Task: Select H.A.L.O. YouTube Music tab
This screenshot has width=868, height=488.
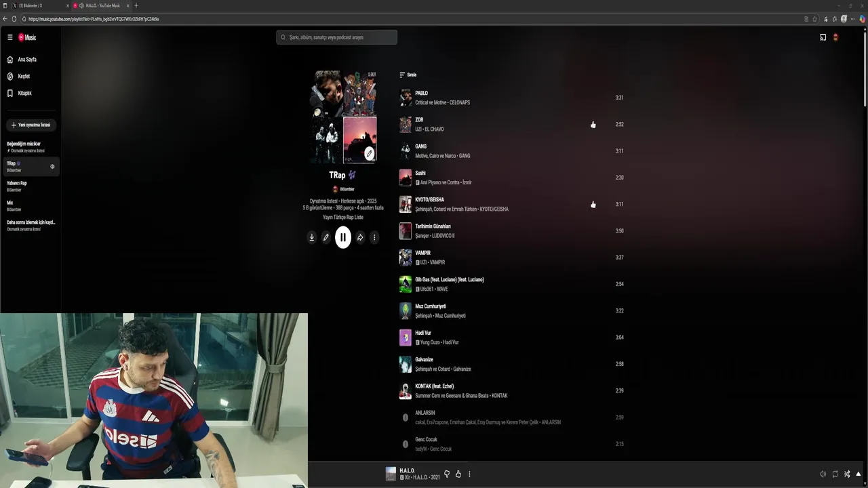Action: coord(102,5)
